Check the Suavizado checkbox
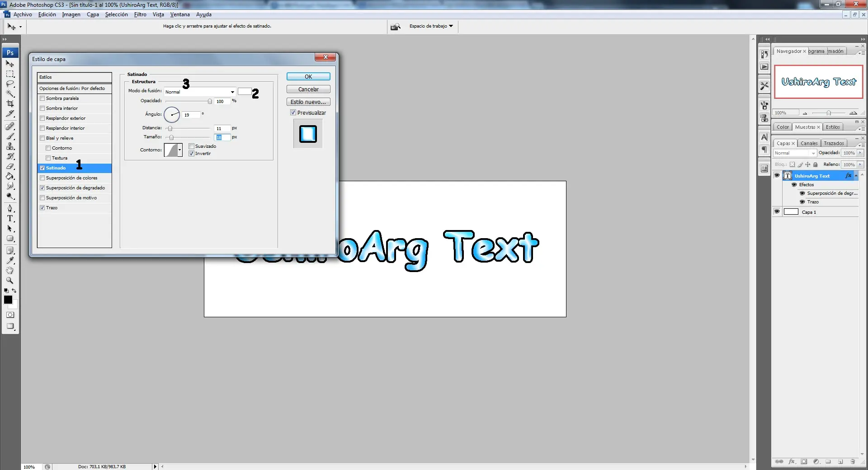Screen dimensions: 868x470 click(x=192, y=146)
